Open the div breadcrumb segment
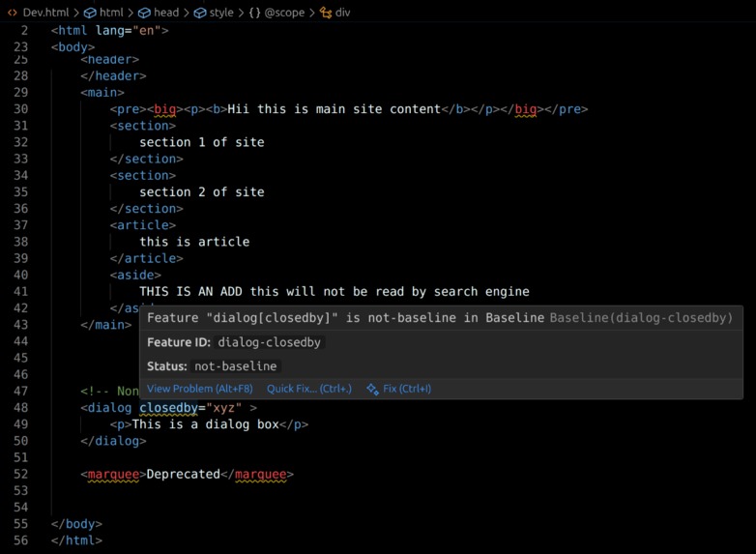The height and width of the screenshot is (554, 756). [342, 13]
